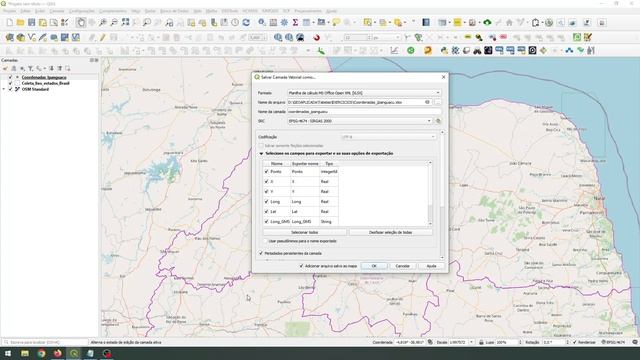Click the Selecionar todos button
Viewport: 640px width, 360px height.
pyautogui.click(x=304, y=232)
